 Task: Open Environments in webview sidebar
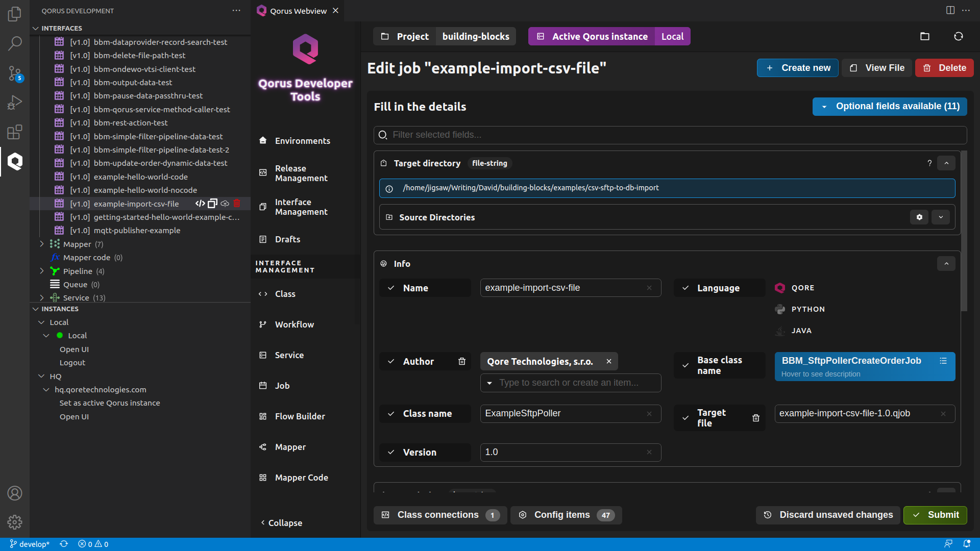click(302, 141)
